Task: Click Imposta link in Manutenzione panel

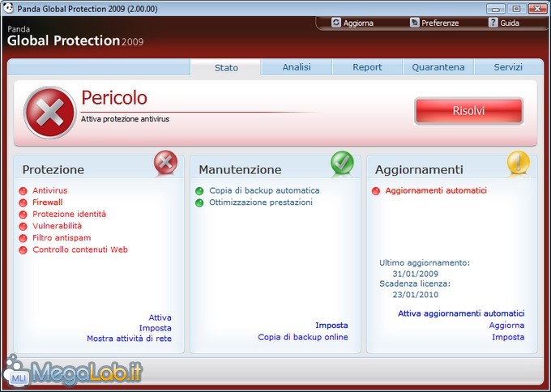Action: coord(331,326)
